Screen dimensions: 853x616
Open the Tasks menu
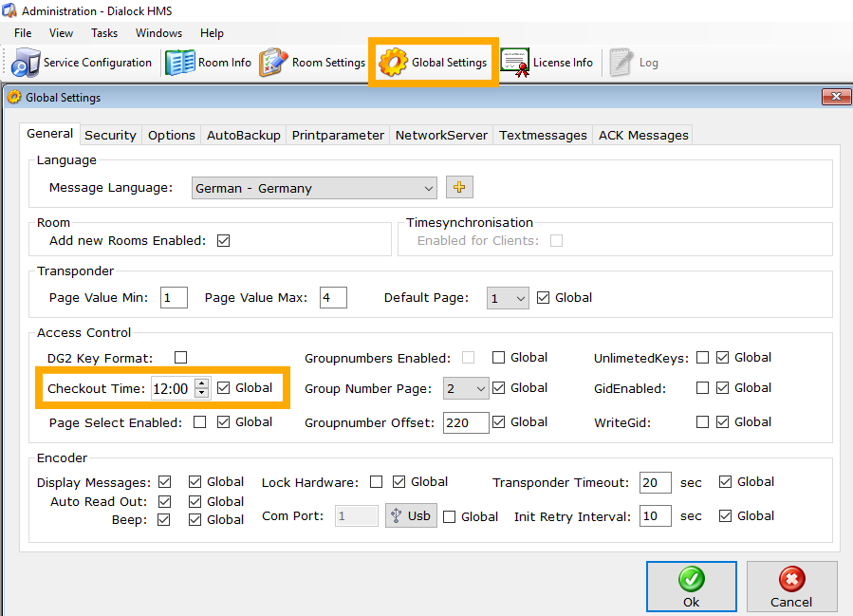104,33
